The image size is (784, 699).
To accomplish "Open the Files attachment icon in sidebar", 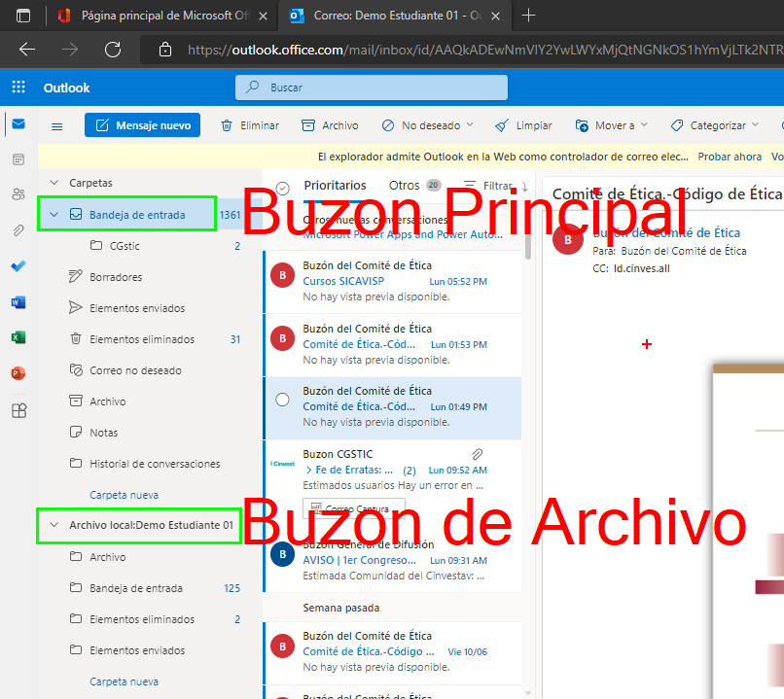I will click(x=18, y=230).
